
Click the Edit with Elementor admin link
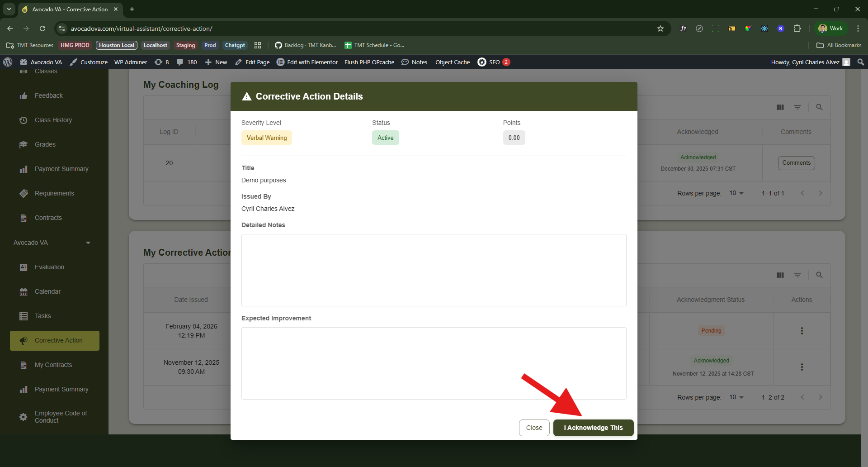click(307, 62)
